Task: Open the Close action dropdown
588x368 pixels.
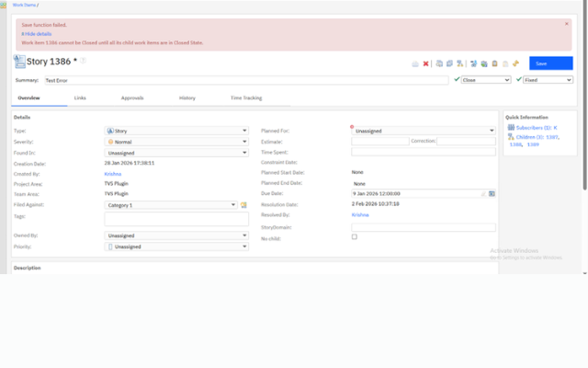Action: pos(486,80)
